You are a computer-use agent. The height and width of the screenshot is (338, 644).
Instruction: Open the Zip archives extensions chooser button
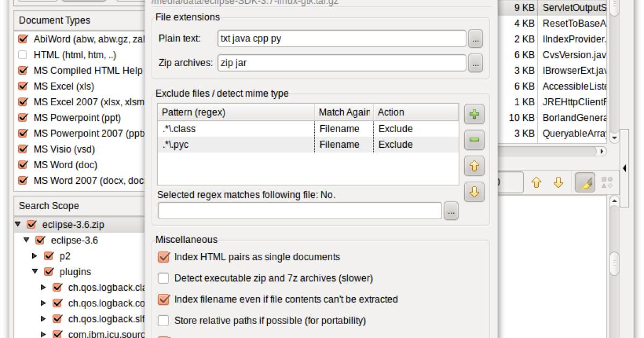click(x=475, y=63)
